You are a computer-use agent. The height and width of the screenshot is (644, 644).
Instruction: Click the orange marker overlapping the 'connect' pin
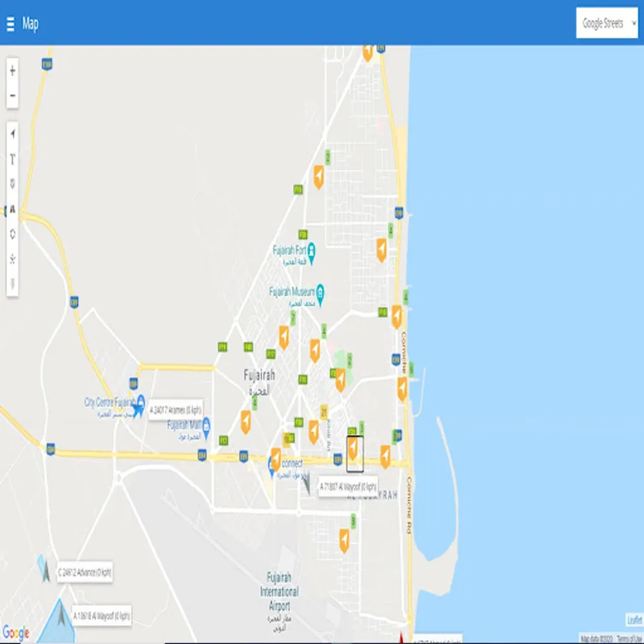pyautogui.click(x=276, y=459)
